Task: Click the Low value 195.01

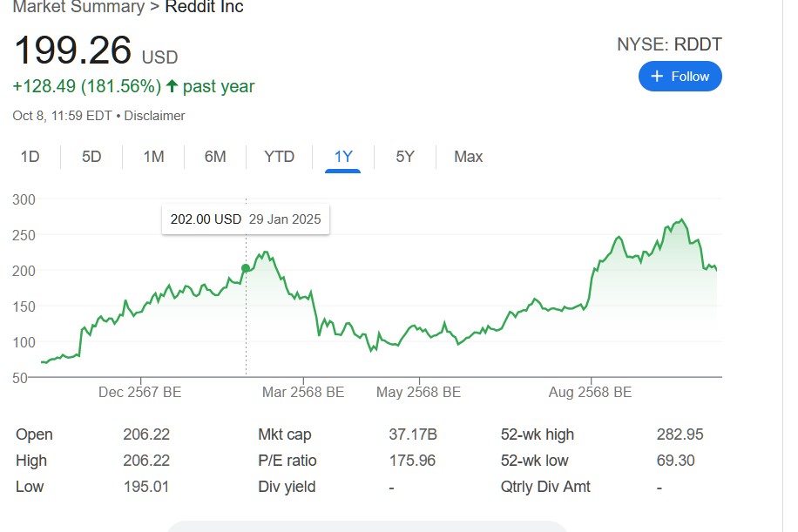Action: tap(146, 486)
